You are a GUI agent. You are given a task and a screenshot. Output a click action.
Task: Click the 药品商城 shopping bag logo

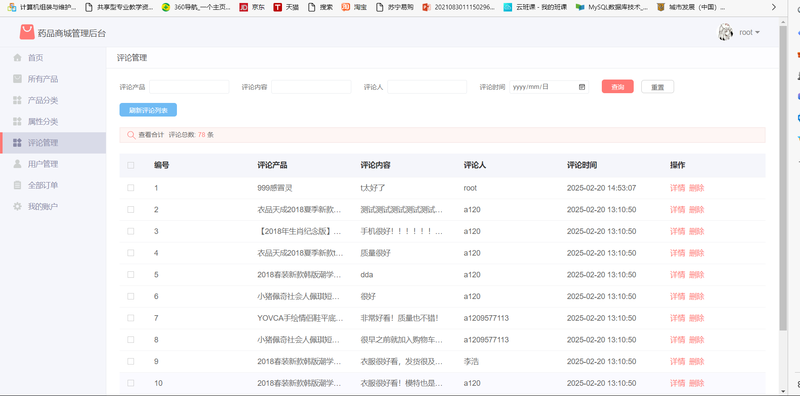click(x=27, y=32)
